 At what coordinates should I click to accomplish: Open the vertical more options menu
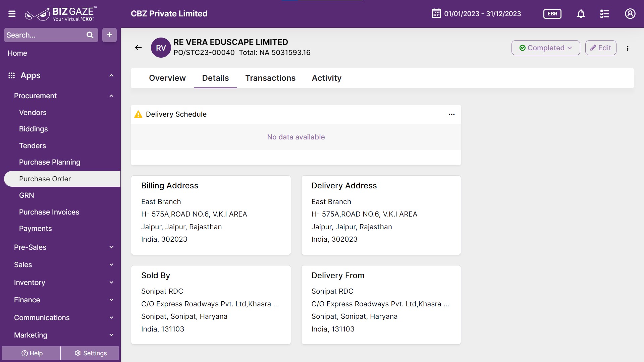point(628,48)
